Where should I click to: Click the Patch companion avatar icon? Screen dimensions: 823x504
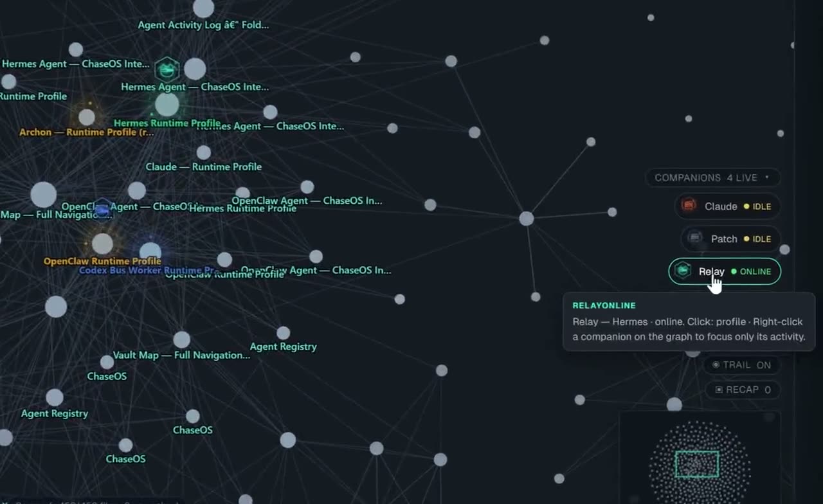click(x=695, y=239)
